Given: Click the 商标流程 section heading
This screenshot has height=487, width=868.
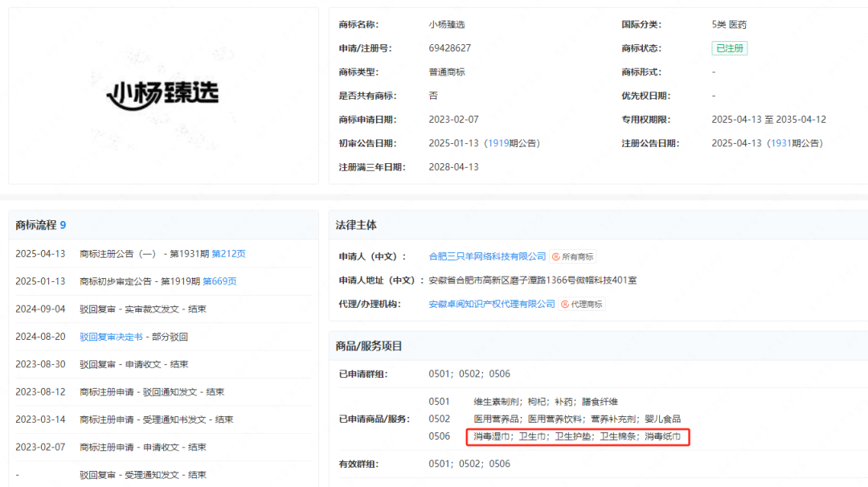Looking at the screenshot, I should click(x=36, y=225).
